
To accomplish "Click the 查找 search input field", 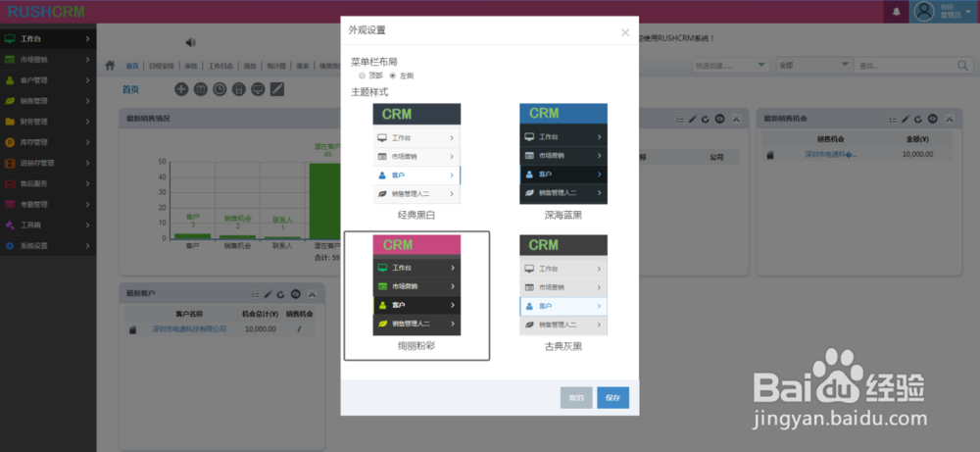I will [x=905, y=65].
